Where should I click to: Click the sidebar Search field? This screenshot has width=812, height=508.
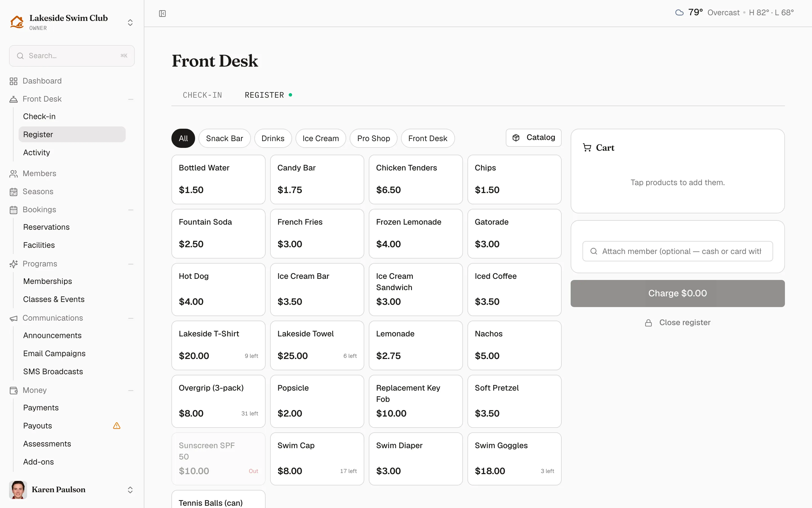click(x=72, y=56)
